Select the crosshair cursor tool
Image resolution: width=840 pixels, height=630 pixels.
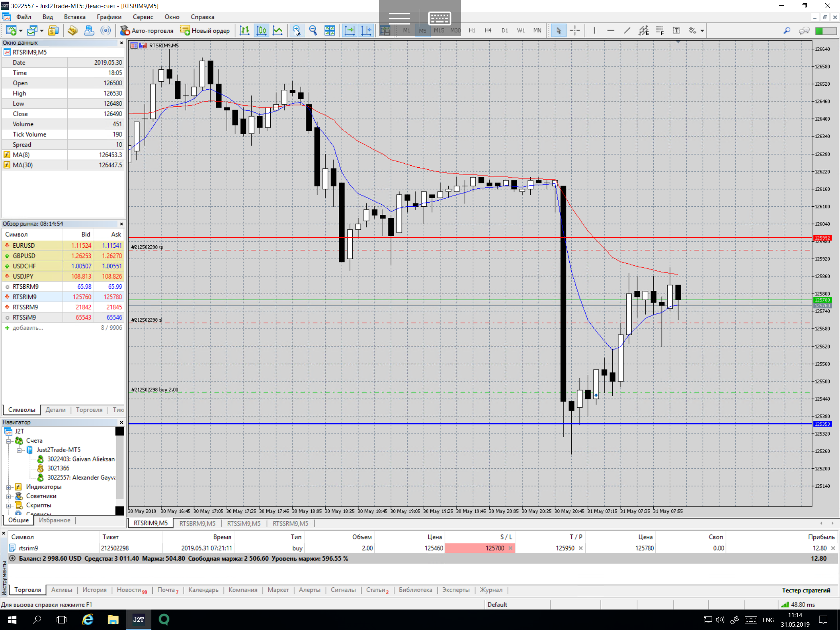pos(575,31)
